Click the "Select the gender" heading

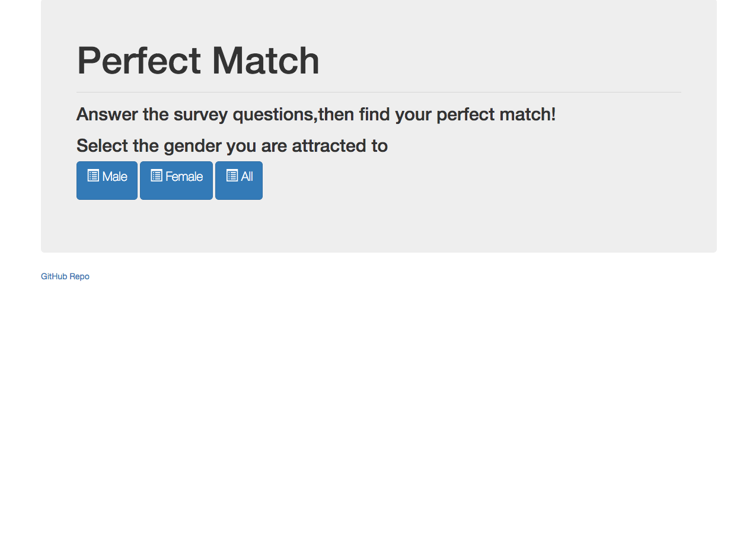pos(232,145)
